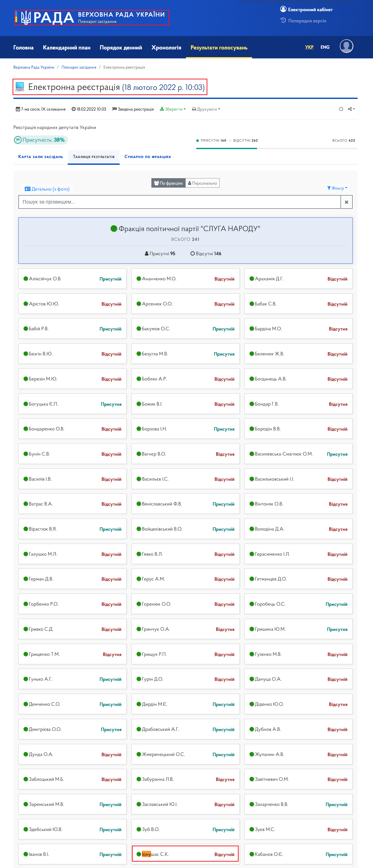373x868 pixels.
Task: Follow Верховна Рада України breadcrumb
Action: click(34, 67)
